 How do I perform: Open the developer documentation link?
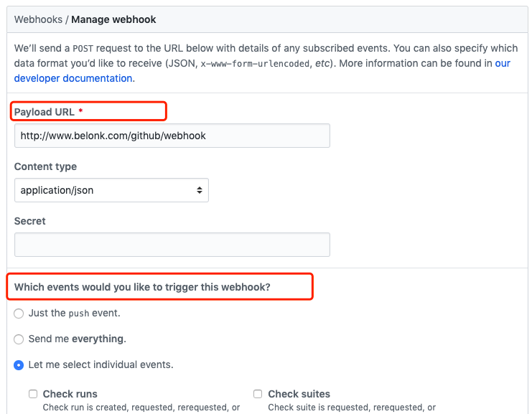tap(73, 78)
